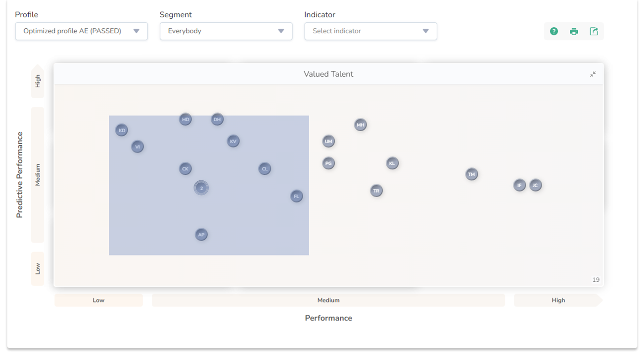
Task: Collapse the Valued Talent panel
Action: coord(593,74)
